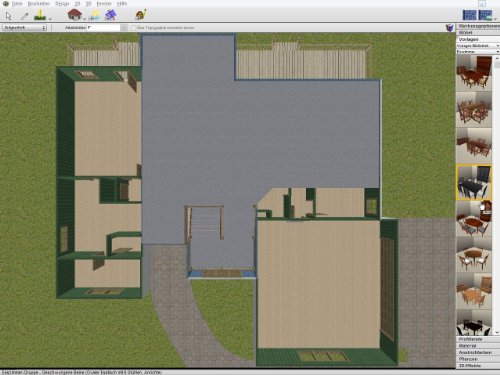Open the Erdgeschoss floor dropdown
The width and height of the screenshot is (500, 375).
pos(24,28)
